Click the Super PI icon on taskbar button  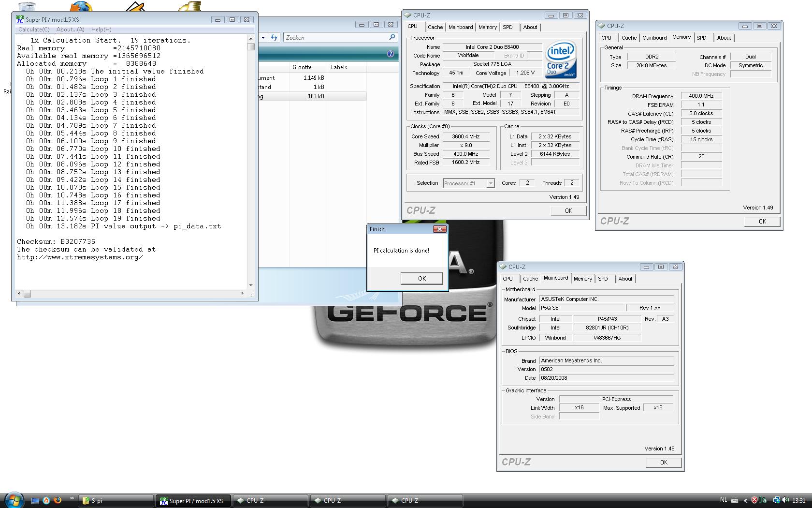(164, 501)
